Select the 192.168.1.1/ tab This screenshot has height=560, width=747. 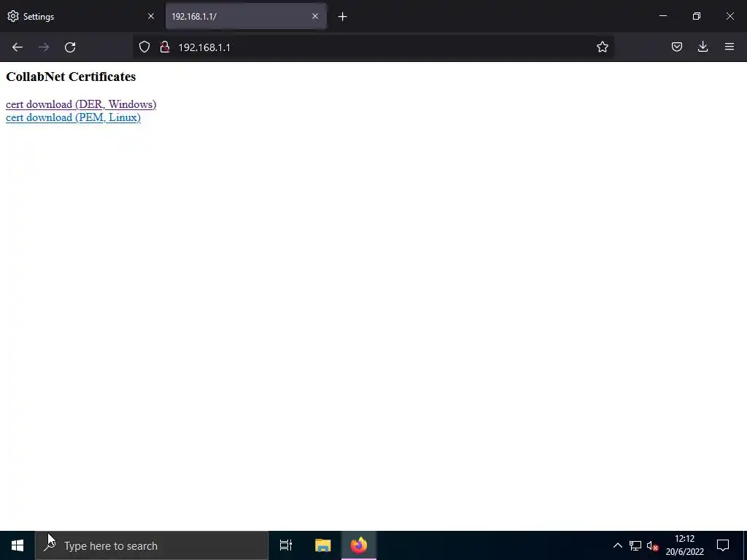(x=246, y=16)
